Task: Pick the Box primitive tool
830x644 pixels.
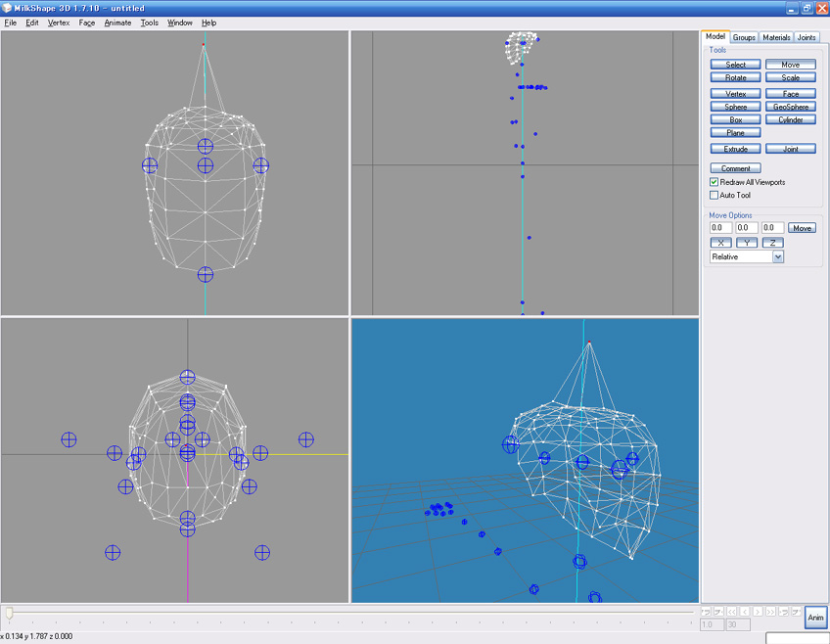Action: tap(735, 119)
